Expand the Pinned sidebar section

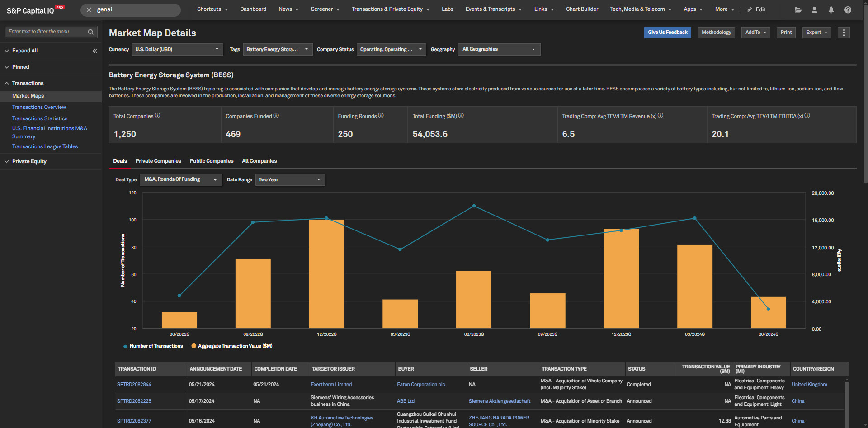[x=20, y=67]
